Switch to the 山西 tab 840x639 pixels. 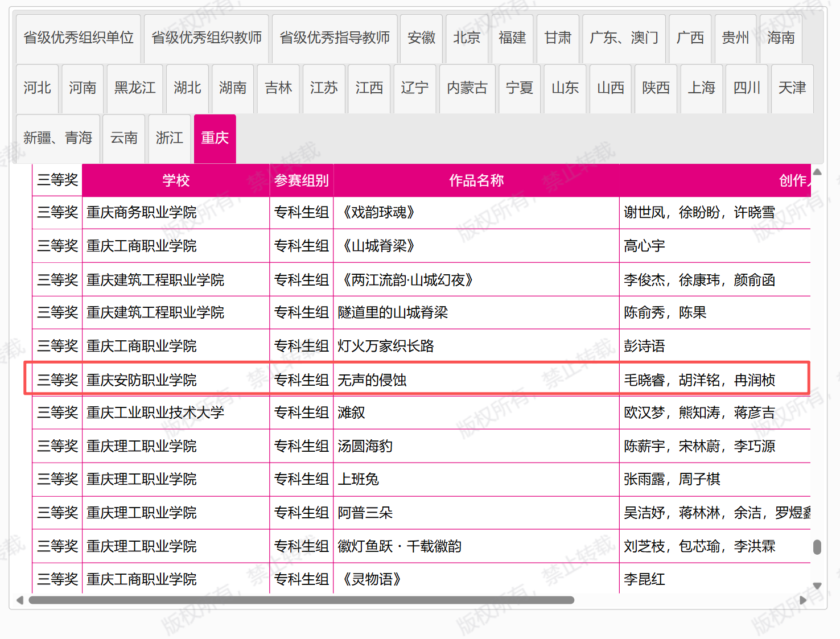[611, 89]
